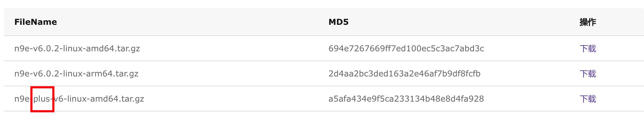
Task: Click the FileName column header
Action: tap(36, 22)
